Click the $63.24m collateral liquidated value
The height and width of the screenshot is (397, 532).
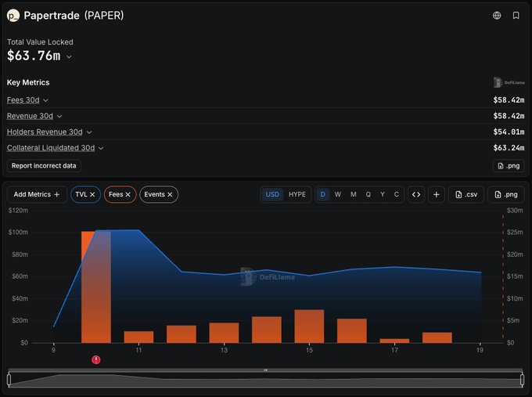pos(509,148)
